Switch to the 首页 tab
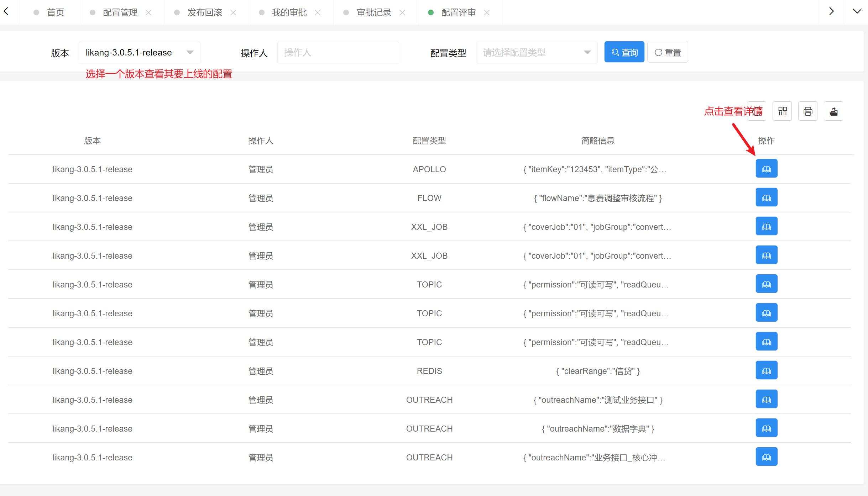 click(49, 12)
